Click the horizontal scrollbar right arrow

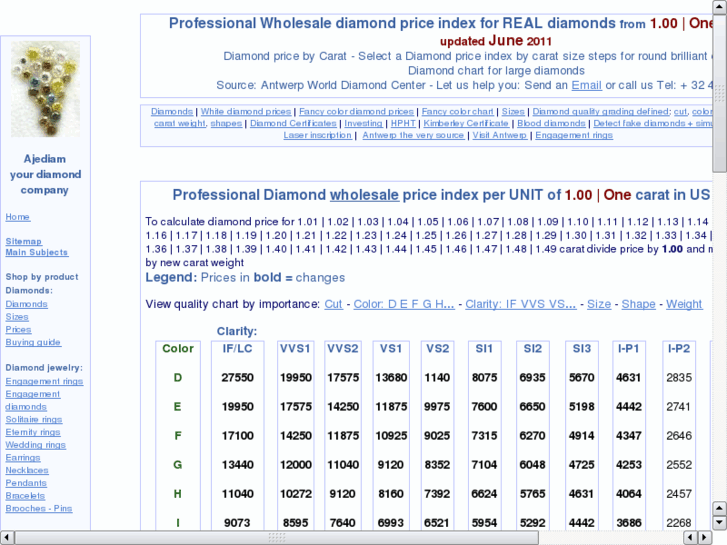pyautogui.click(x=705, y=537)
